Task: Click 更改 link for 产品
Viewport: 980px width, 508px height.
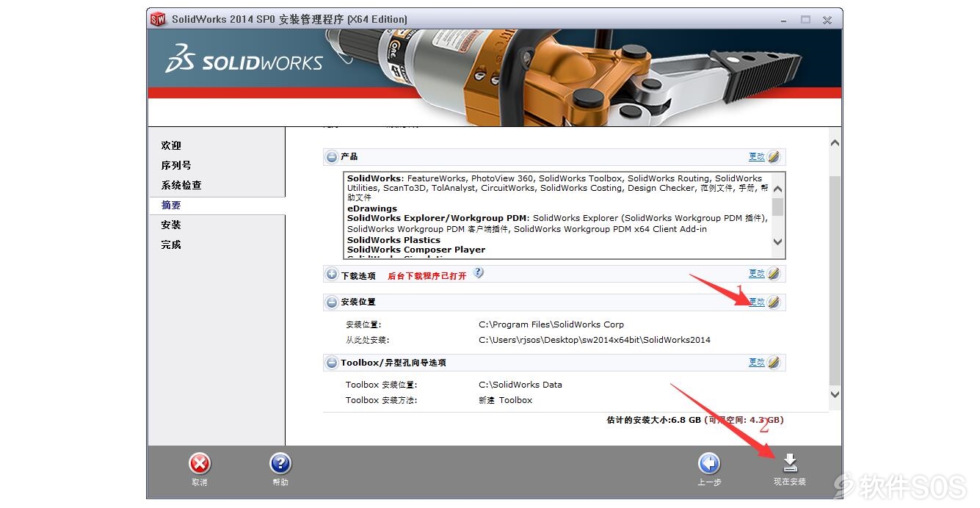Action: [x=757, y=157]
